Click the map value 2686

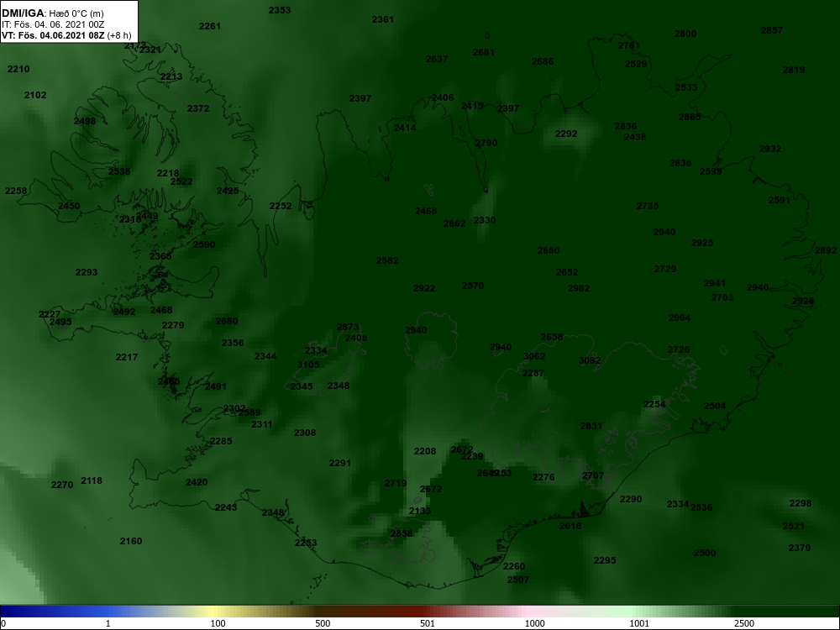tap(542, 61)
